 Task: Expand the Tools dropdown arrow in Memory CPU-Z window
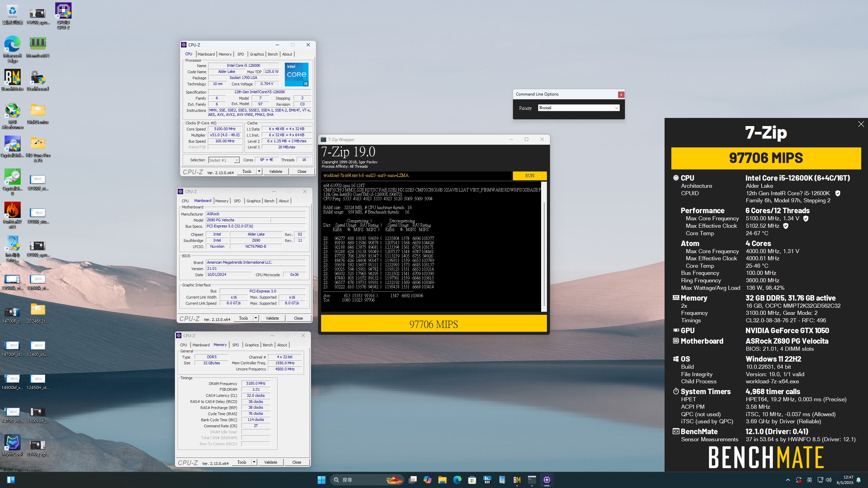(254, 462)
